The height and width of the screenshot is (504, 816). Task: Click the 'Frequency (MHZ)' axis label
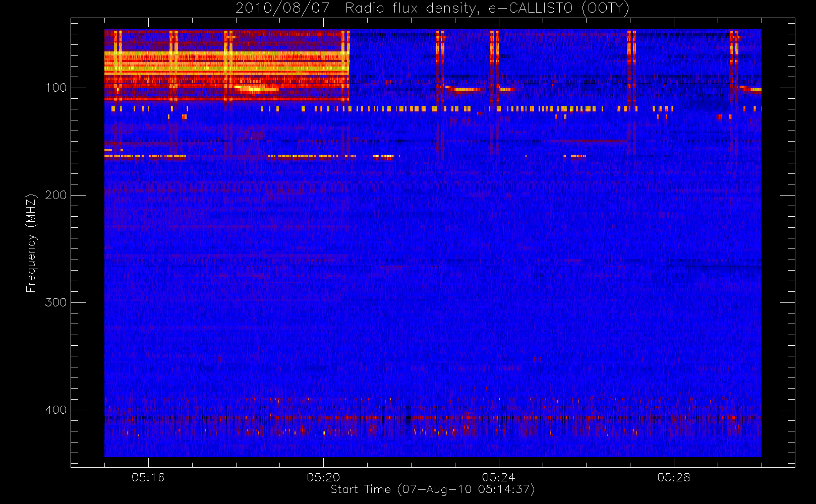[31, 243]
